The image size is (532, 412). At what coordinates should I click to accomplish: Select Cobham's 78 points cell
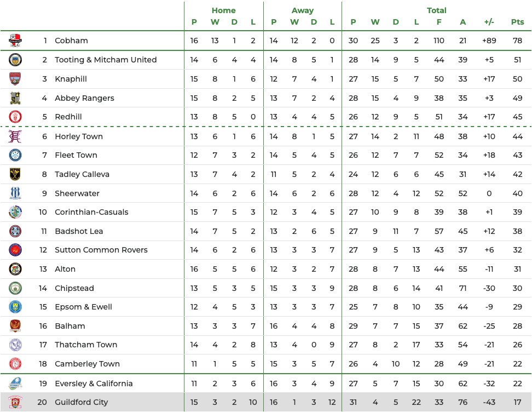pyautogui.click(x=517, y=41)
